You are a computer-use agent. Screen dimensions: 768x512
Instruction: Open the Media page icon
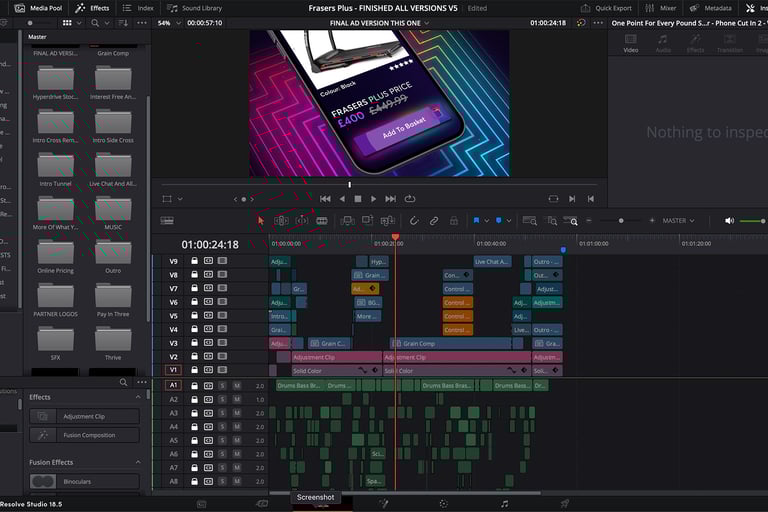tap(201, 503)
